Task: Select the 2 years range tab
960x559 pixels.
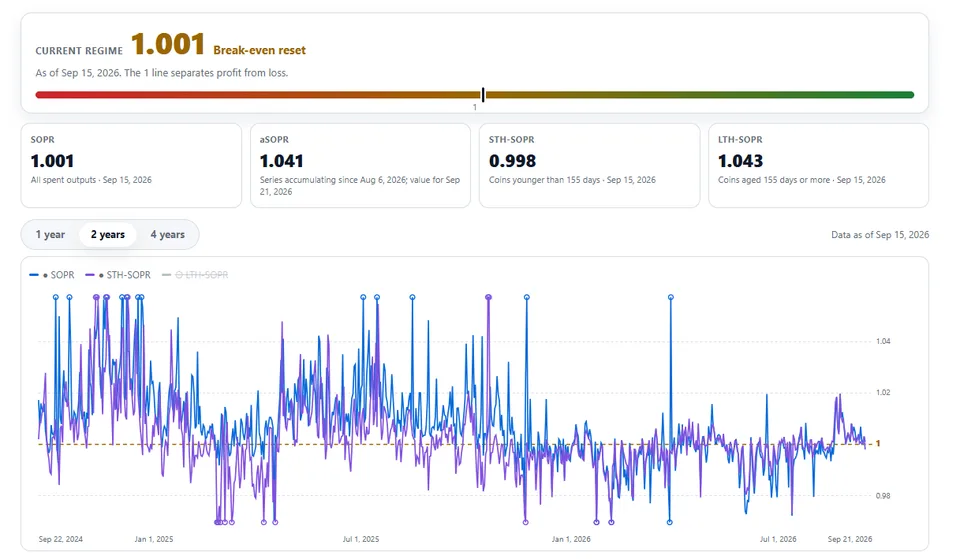Action: point(108,234)
